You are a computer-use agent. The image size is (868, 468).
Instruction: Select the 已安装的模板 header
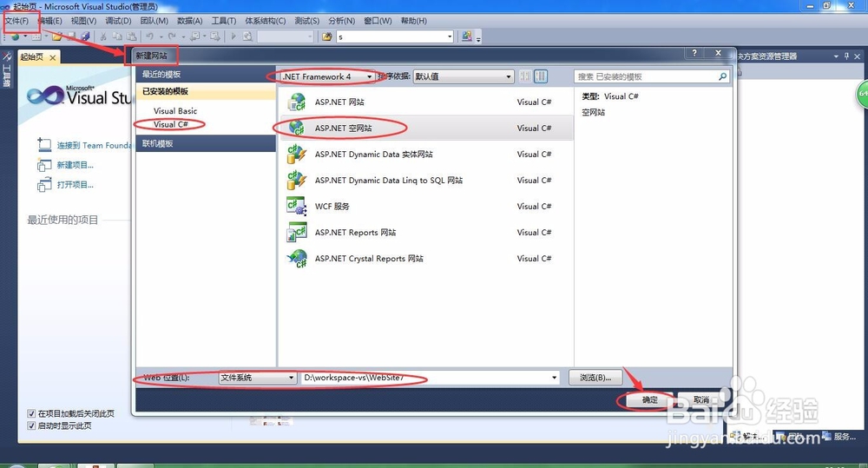point(206,91)
